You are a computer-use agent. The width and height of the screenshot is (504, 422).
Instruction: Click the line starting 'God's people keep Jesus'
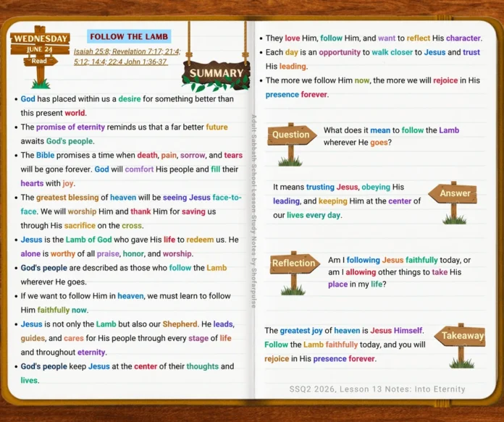127,367
